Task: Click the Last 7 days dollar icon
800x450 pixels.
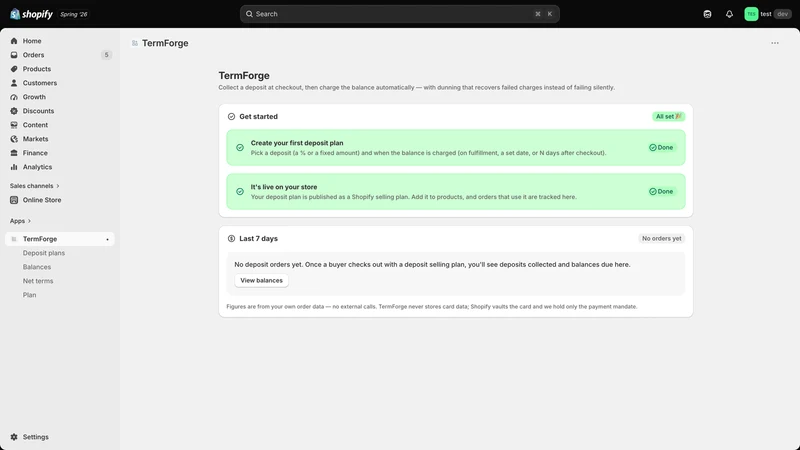Action: point(231,238)
